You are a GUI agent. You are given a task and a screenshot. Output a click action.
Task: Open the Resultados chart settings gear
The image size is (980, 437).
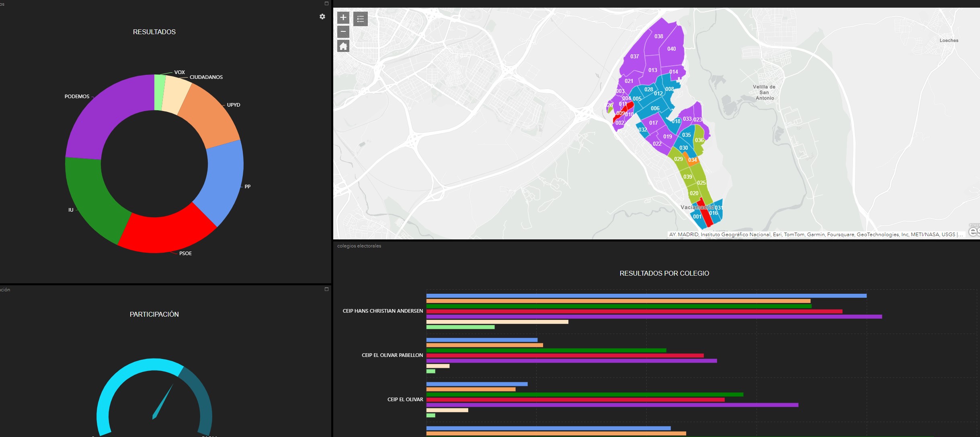(322, 16)
